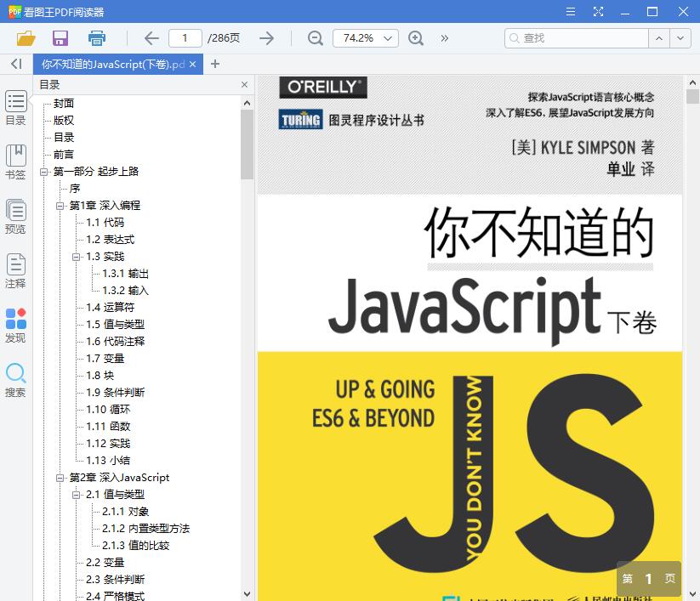Open a PDF file with the folder icon
Screen dimensions: 700x601
pos(26,38)
